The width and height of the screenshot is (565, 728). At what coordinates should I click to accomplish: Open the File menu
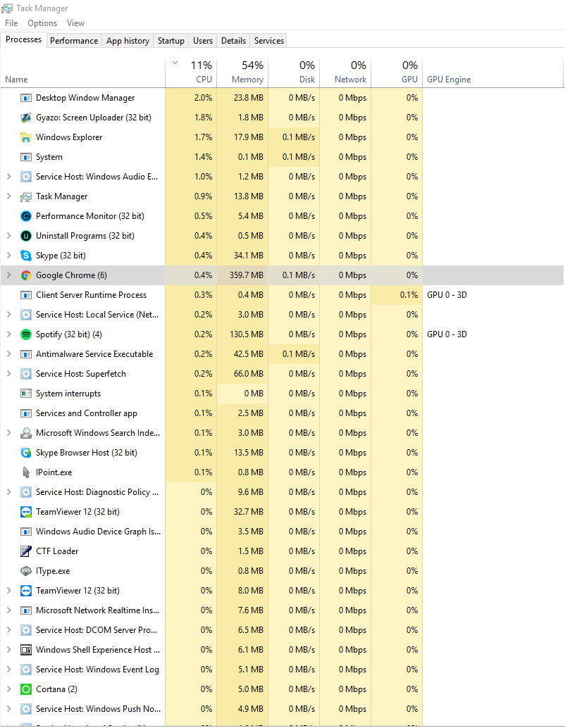11,23
